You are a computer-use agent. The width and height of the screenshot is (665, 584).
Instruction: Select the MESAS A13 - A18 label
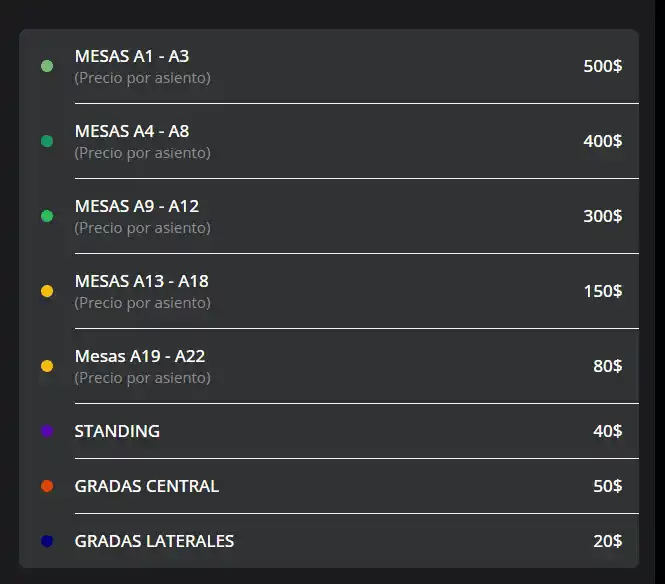(142, 281)
